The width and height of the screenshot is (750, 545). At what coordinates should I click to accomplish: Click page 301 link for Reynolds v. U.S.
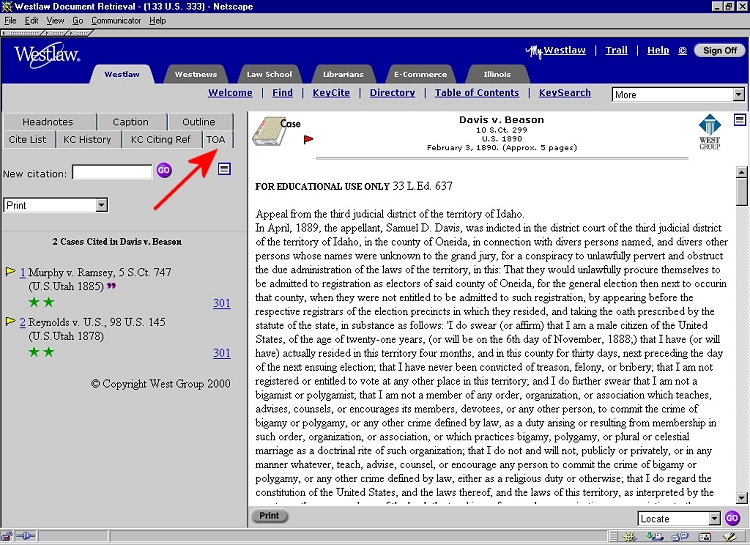point(221,353)
